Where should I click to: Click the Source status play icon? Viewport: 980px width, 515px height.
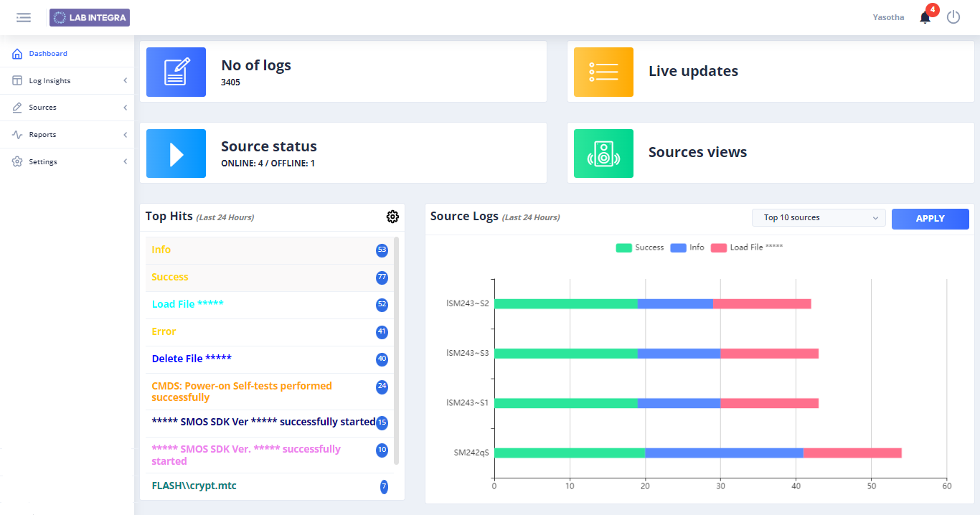click(176, 153)
